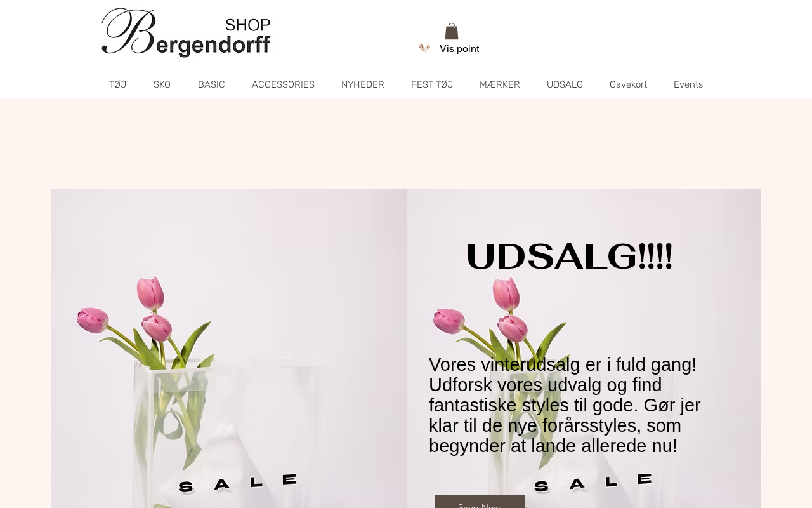The image size is (812, 508).
Task: Open the shopping bag cart icon
Action: click(x=452, y=31)
